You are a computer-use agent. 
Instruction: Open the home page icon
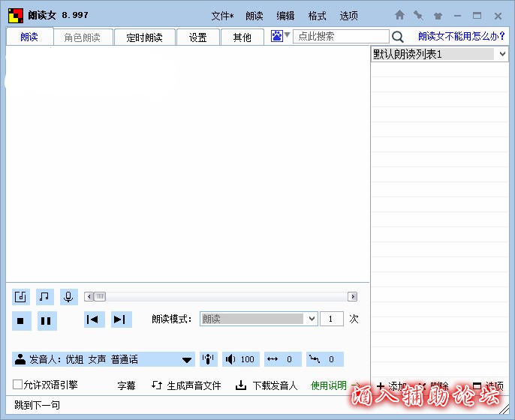(399, 15)
